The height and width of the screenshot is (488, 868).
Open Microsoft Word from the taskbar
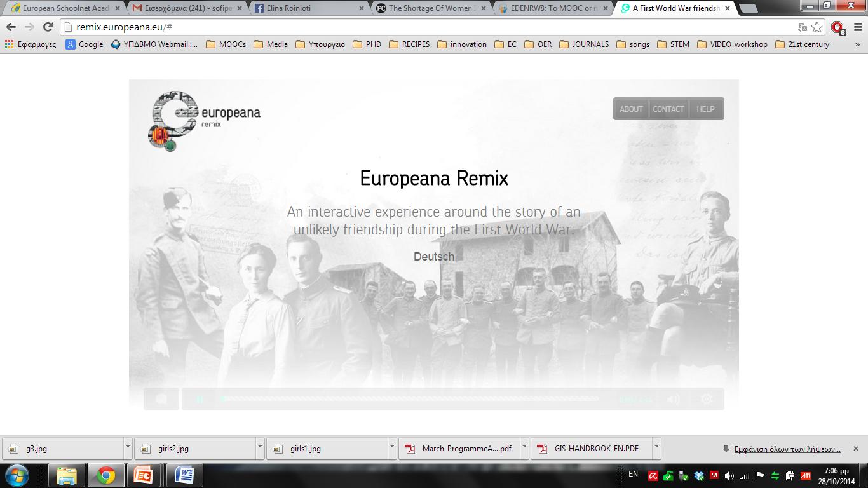pos(184,475)
